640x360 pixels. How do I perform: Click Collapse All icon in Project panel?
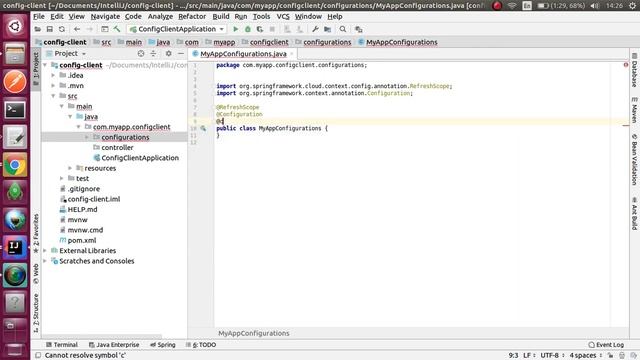point(153,53)
